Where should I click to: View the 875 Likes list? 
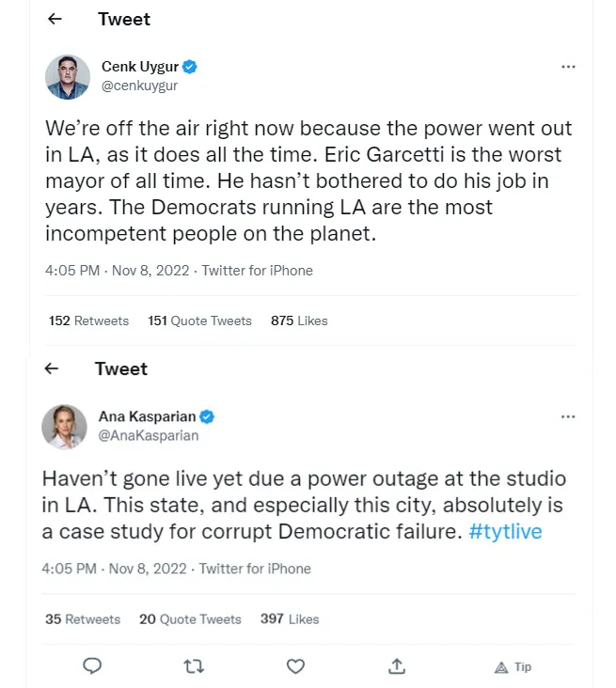tap(299, 321)
